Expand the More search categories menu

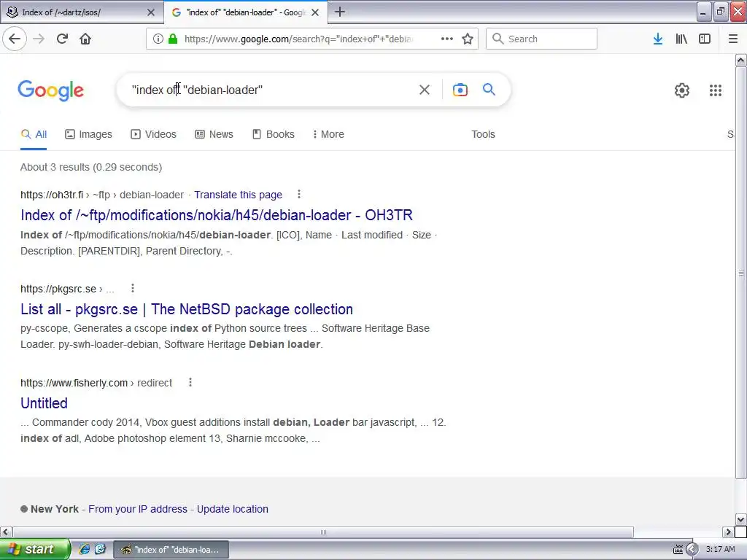click(328, 134)
